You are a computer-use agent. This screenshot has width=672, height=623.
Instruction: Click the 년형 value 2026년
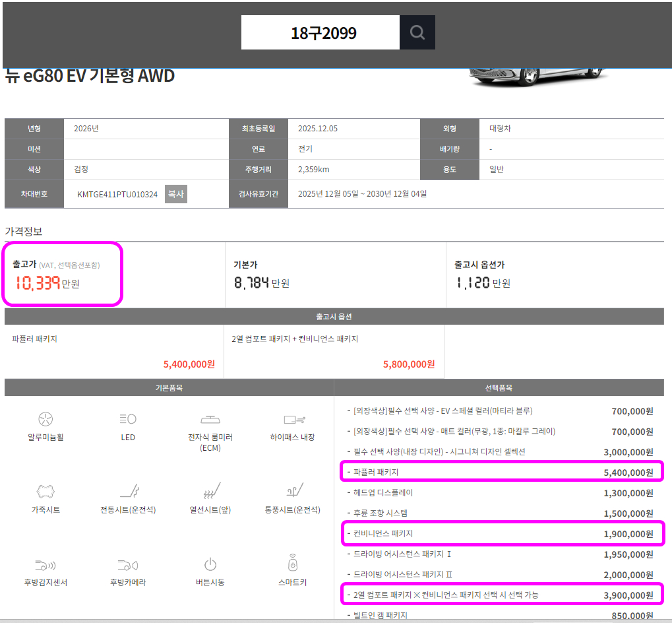[x=86, y=129]
